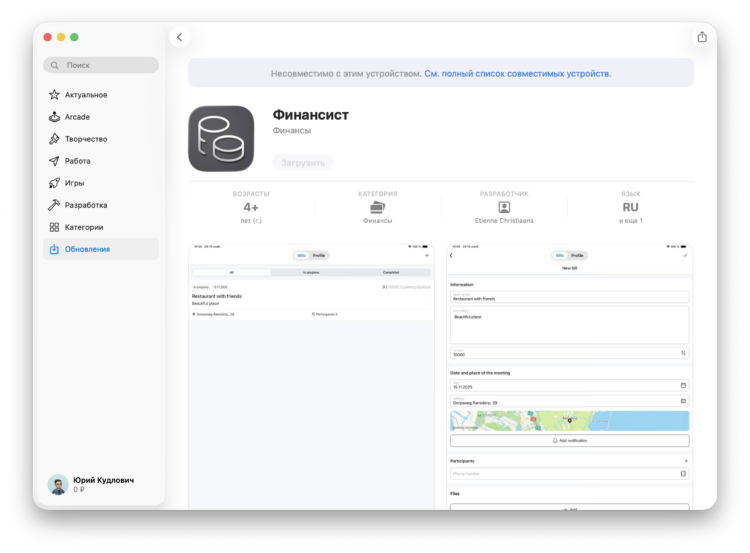Click the RU language info badge
The height and width of the screenshot is (553, 750).
click(x=630, y=208)
